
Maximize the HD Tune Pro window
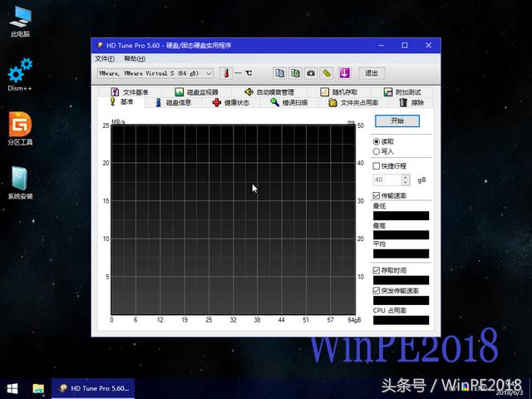(x=405, y=45)
